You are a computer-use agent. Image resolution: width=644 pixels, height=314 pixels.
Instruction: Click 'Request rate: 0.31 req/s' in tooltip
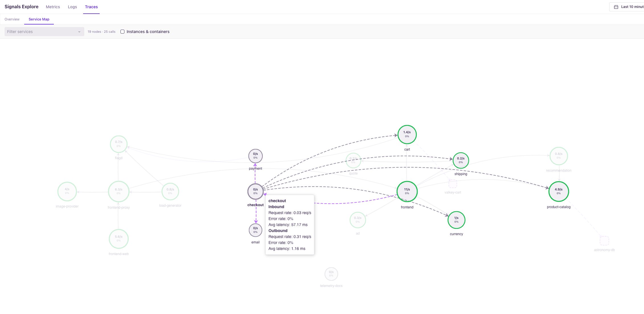point(290,237)
